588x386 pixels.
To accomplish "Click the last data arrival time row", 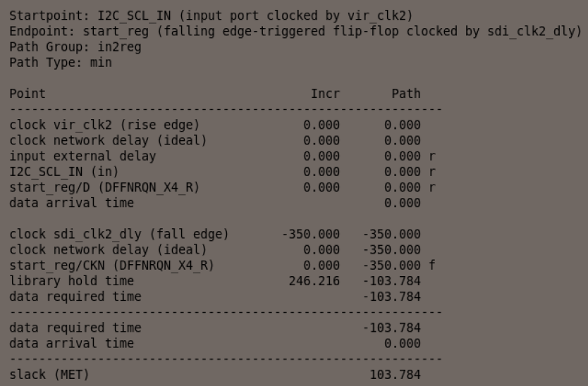I will [x=71, y=343].
